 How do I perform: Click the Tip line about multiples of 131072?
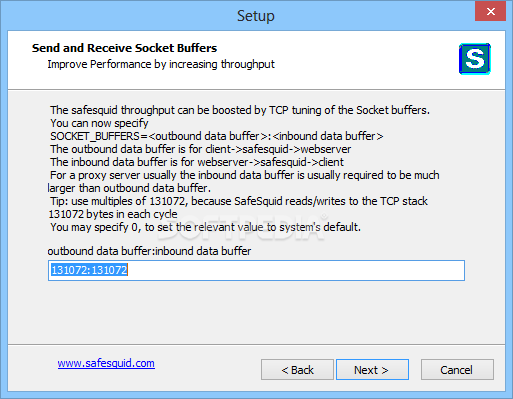tap(239, 201)
